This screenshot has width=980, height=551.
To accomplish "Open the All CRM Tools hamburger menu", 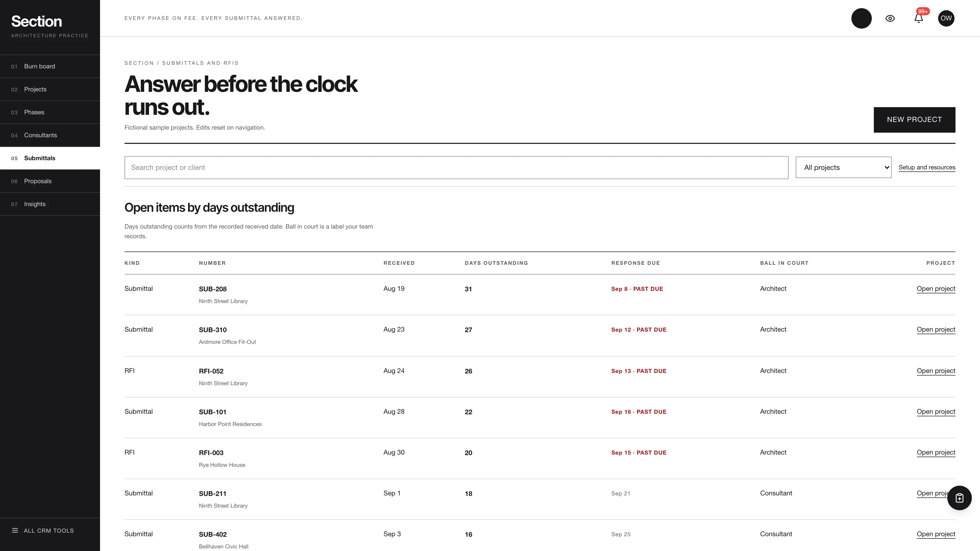I will 43,531.
